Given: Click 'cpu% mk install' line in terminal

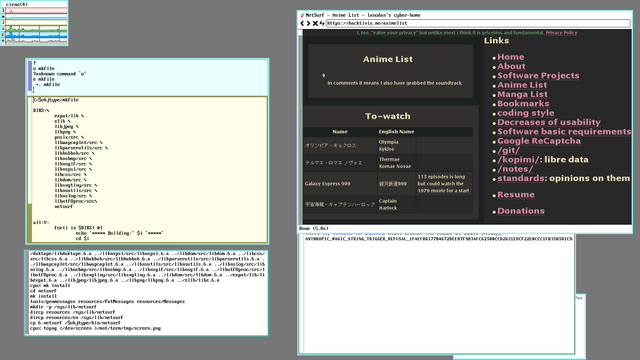Looking at the screenshot, I should tap(50, 286).
